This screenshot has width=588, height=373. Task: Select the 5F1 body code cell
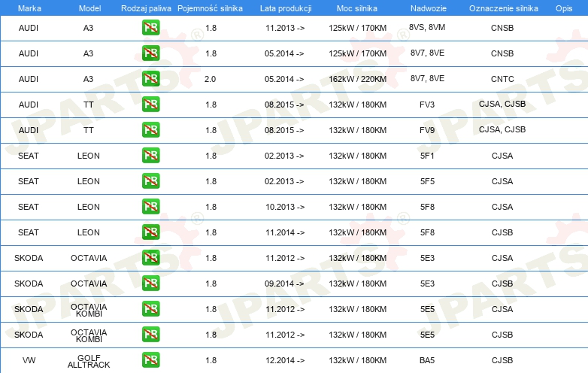point(427,156)
